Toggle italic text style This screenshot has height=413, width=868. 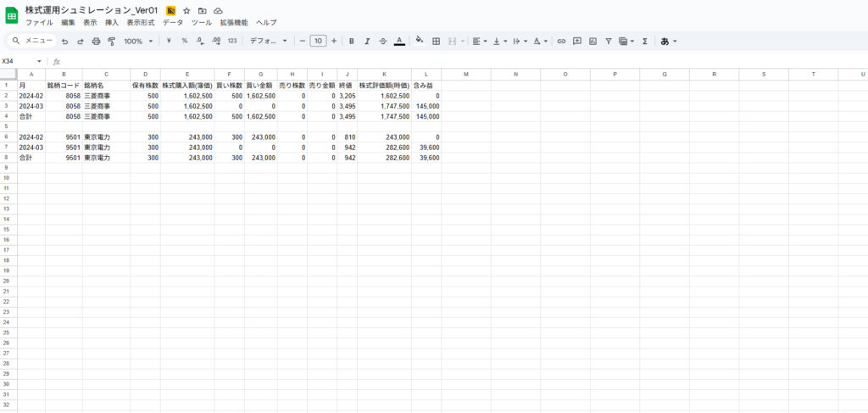coord(366,41)
